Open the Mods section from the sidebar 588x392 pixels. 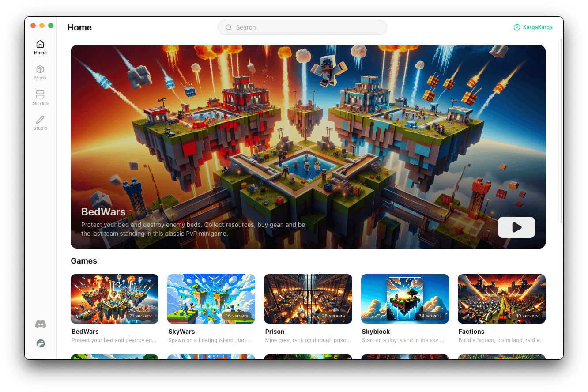pyautogui.click(x=40, y=72)
